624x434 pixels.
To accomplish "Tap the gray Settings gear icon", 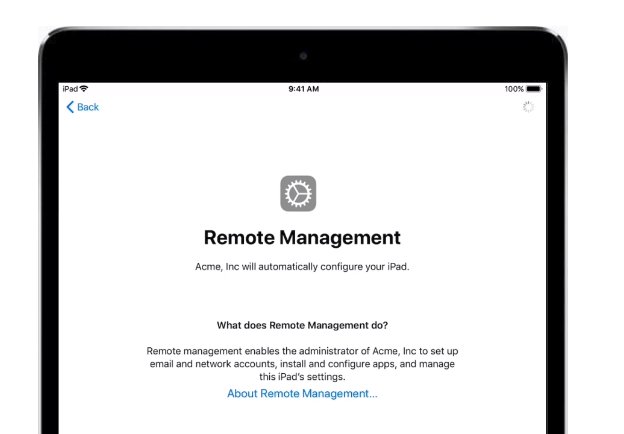I will [298, 193].
